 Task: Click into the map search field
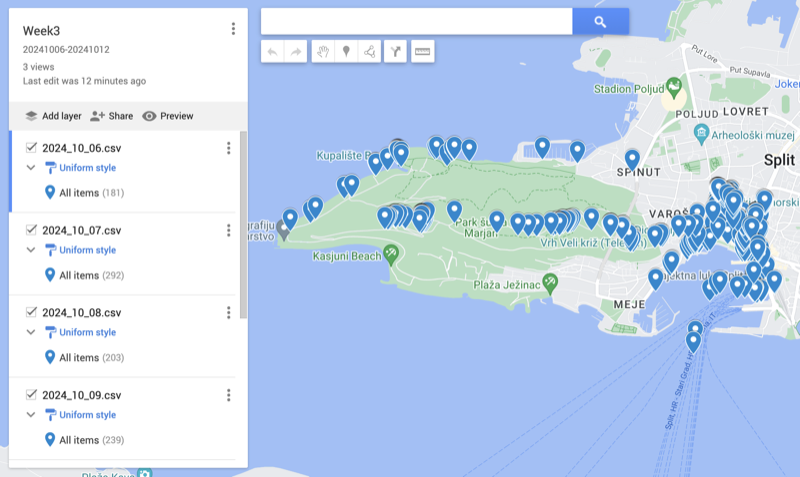(416, 22)
